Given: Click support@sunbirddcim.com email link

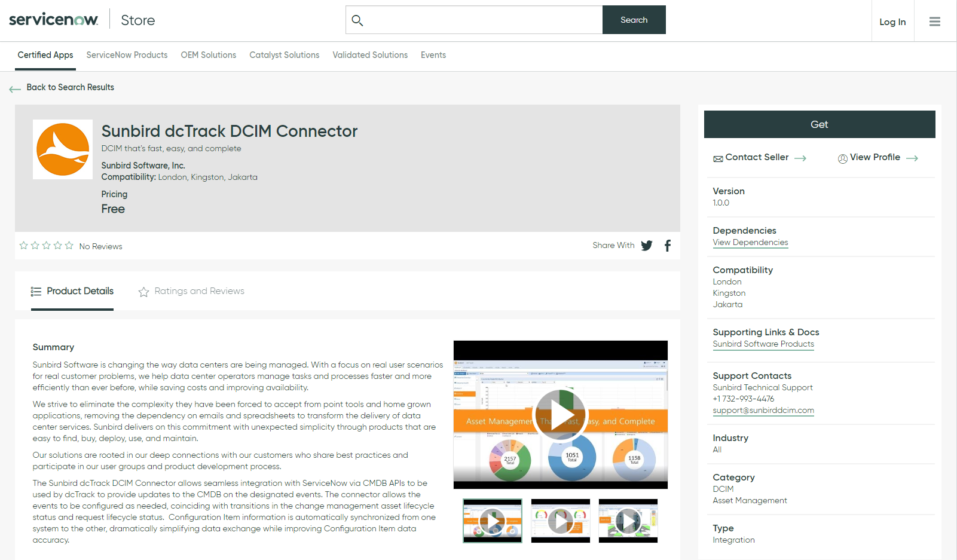Looking at the screenshot, I should pyautogui.click(x=763, y=410).
